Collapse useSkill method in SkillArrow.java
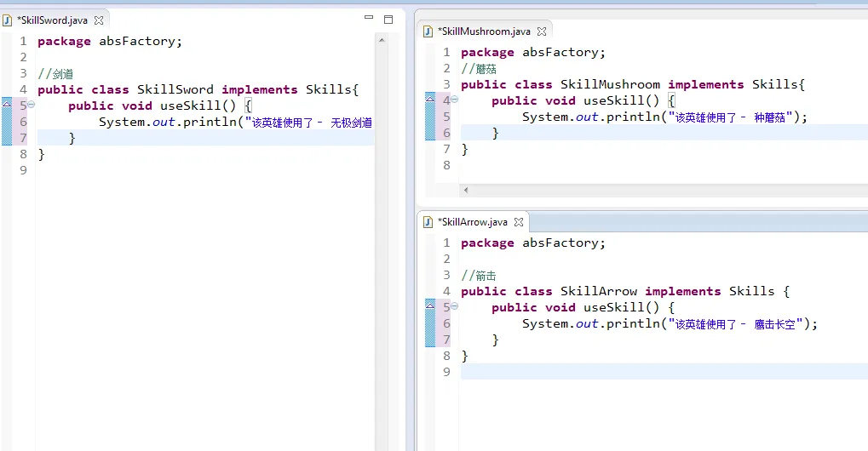 point(454,306)
